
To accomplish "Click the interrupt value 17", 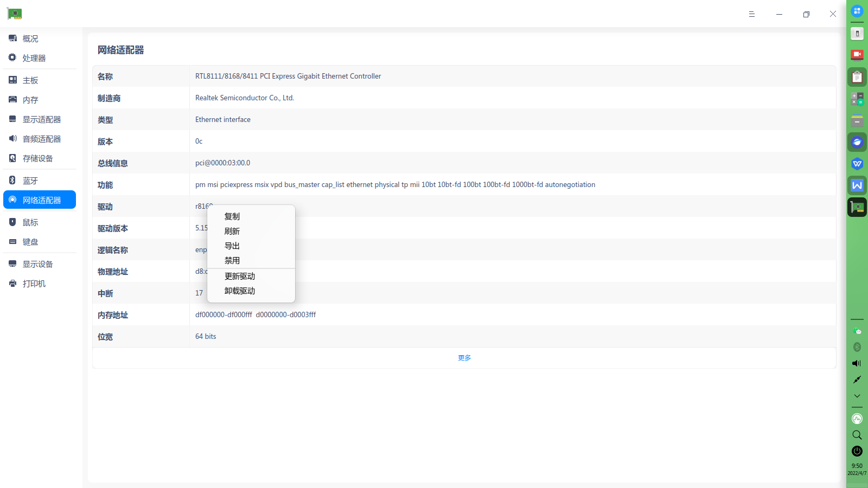I will 199,293.
